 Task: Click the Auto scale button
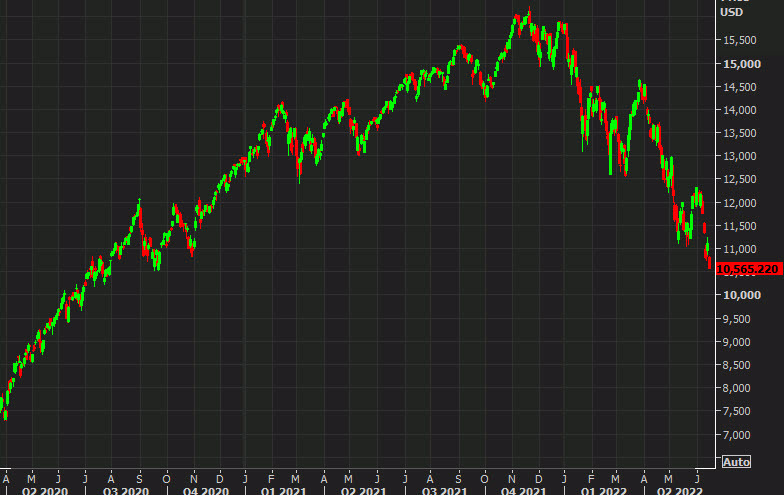(736, 462)
